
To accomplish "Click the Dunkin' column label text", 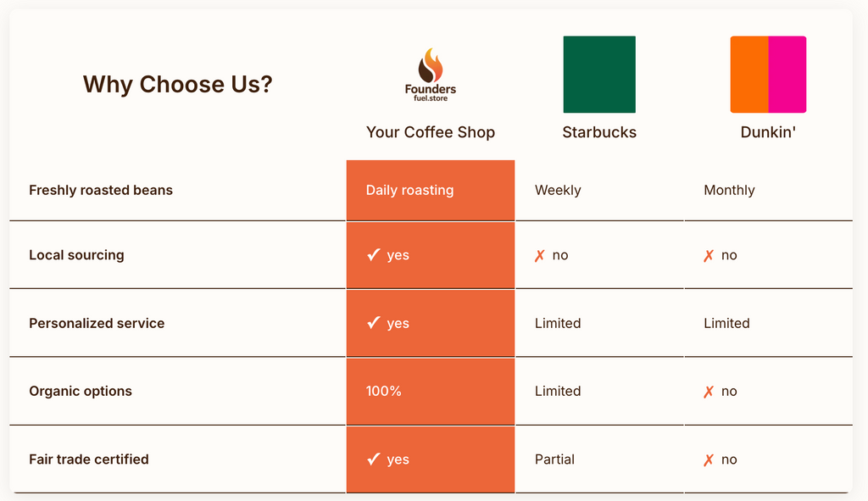I will point(768,132).
